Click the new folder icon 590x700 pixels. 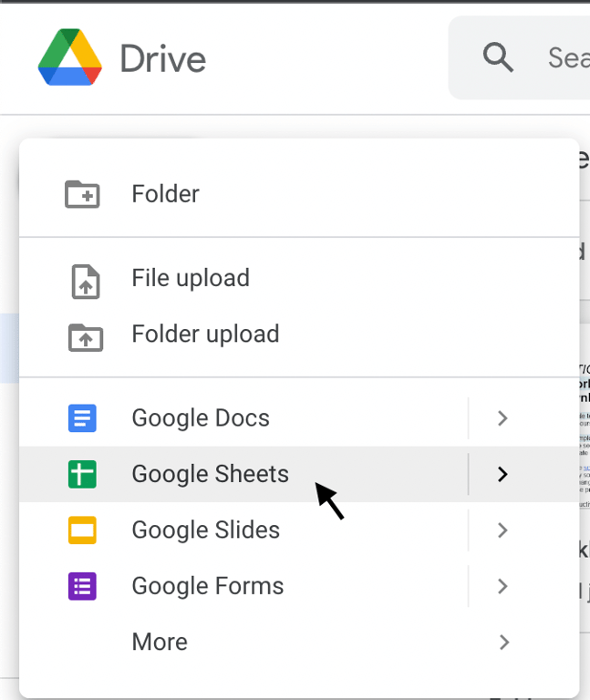pyautogui.click(x=82, y=194)
